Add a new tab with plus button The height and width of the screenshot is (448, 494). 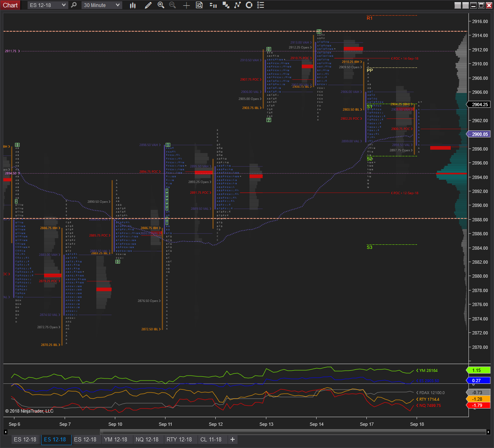tap(233, 439)
